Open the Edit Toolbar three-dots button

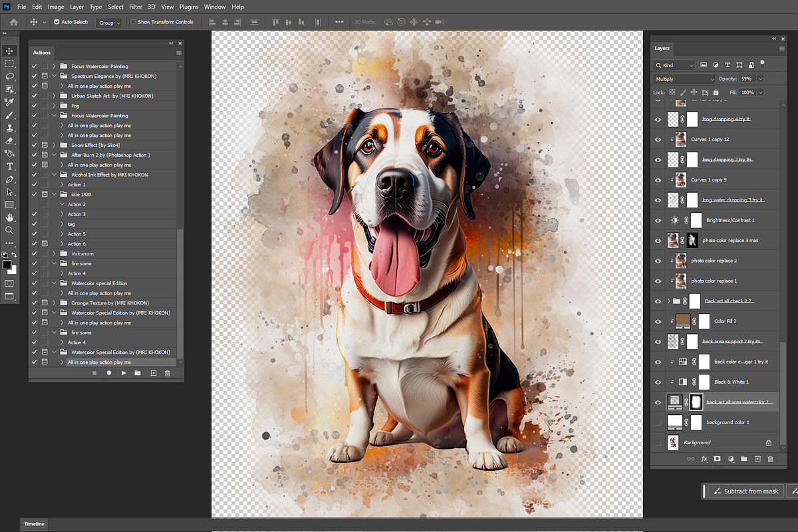click(x=9, y=243)
